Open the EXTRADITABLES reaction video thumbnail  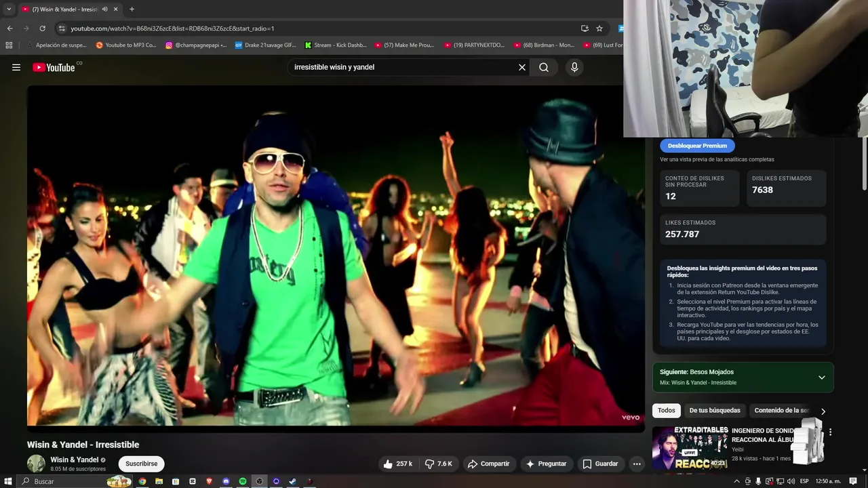(x=690, y=448)
